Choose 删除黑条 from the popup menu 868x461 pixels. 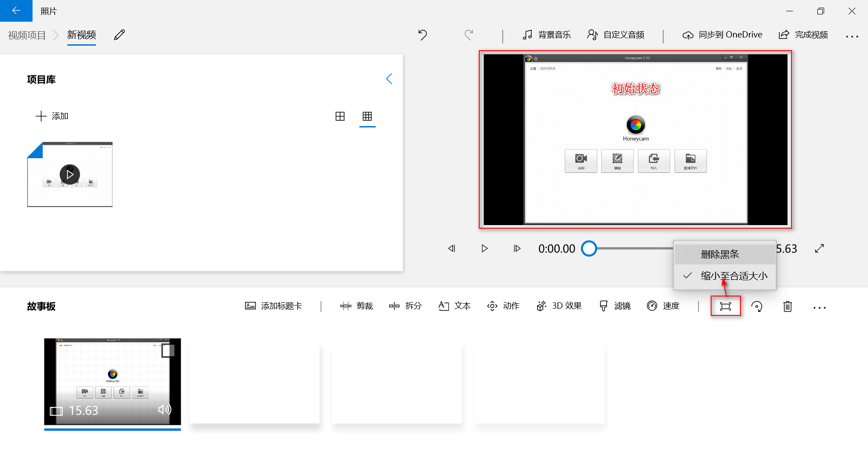click(x=725, y=254)
